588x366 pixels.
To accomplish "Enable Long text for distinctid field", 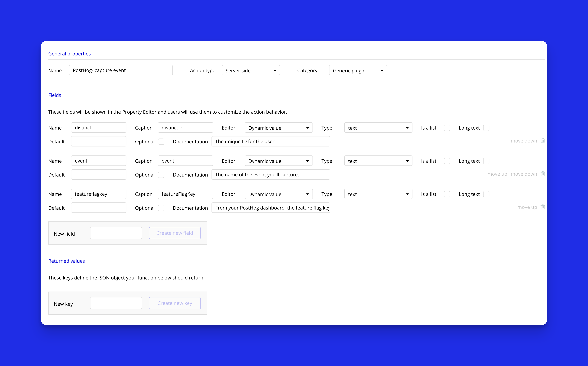I will [486, 128].
